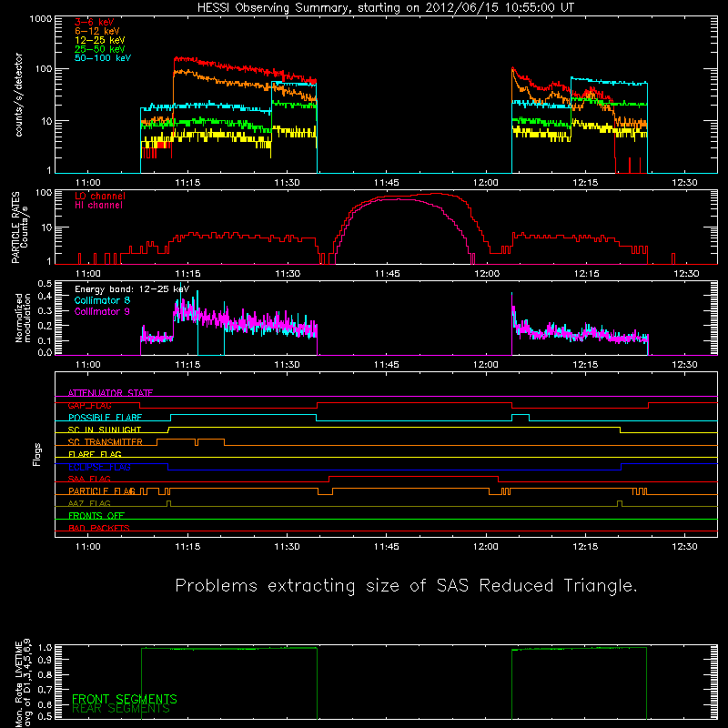Click the counts/s/detector axis label
The width and height of the screenshot is (728, 728).
click(x=19, y=95)
